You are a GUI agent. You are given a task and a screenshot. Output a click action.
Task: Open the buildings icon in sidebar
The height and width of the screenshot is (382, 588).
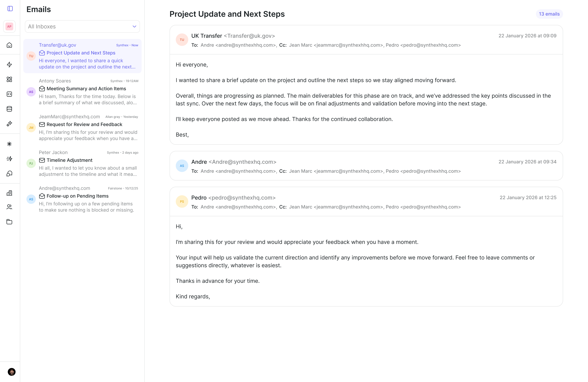tap(9, 193)
